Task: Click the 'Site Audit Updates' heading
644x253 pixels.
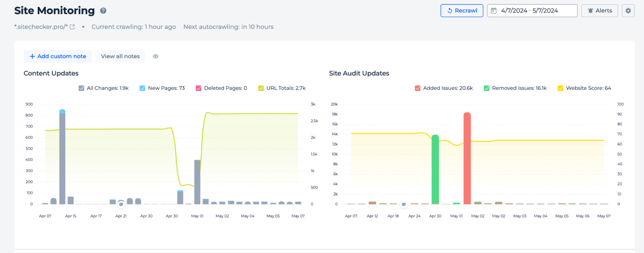Action: tap(359, 73)
